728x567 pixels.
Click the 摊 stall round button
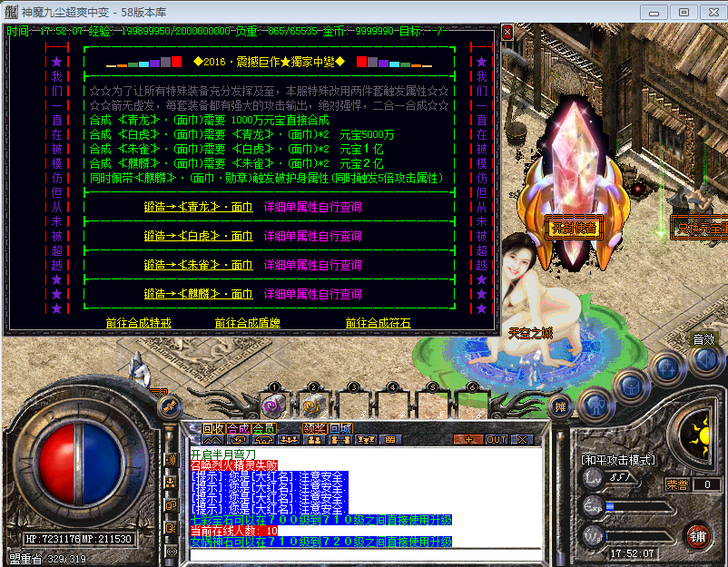point(560,407)
